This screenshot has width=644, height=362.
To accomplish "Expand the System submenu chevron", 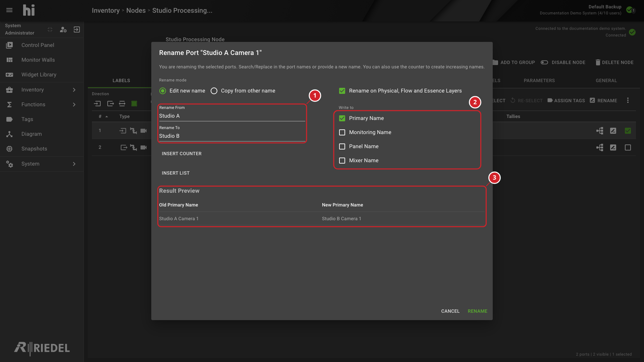I will [74, 164].
